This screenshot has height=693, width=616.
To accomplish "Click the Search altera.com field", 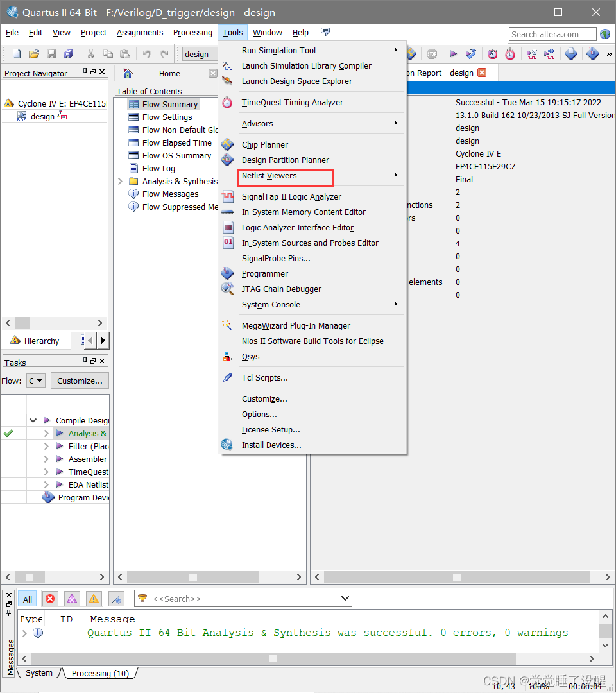I will 552,34.
